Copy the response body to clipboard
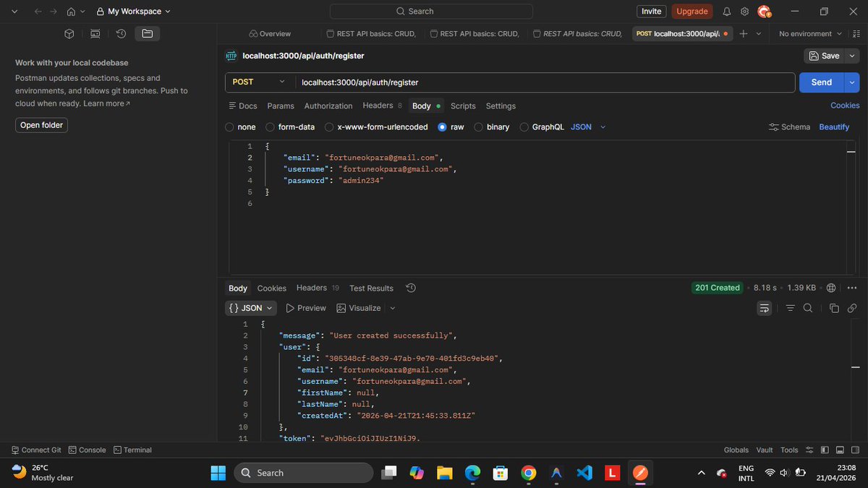Image resolution: width=868 pixels, height=488 pixels. click(834, 308)
